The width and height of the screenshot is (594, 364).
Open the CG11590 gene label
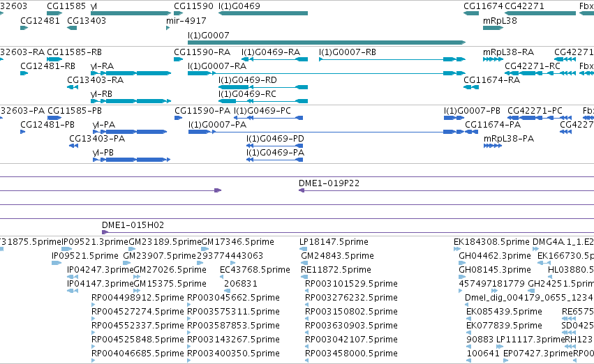[193, 6]
